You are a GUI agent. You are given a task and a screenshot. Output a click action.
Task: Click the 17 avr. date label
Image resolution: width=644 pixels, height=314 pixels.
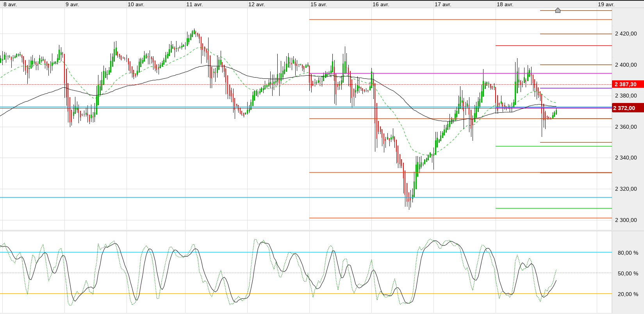click(x=443, y=4)
